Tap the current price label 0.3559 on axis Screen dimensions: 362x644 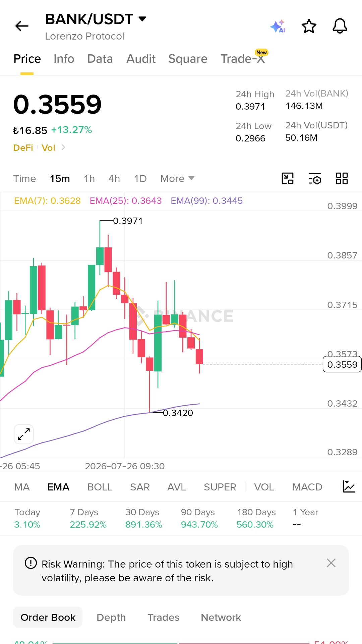tap(342, 364)
